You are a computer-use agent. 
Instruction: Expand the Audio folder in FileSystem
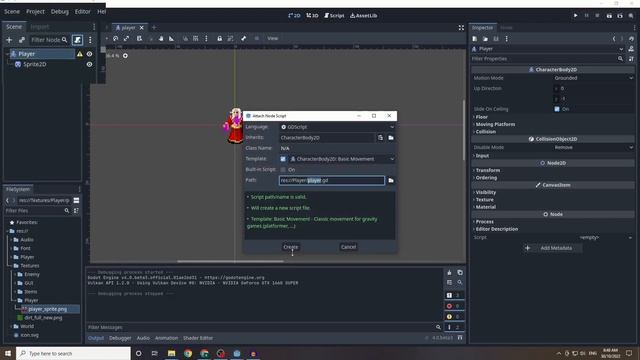coord(27,240)
